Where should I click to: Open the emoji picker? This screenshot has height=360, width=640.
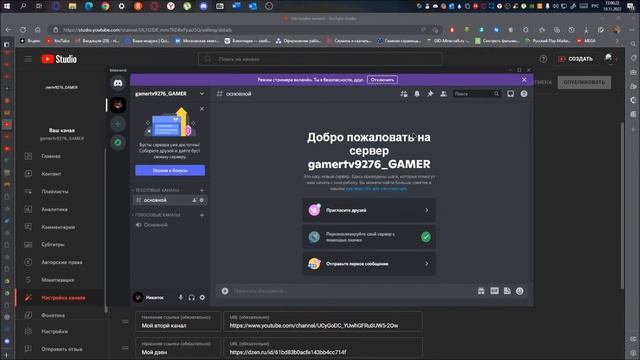tap(520, 291)
